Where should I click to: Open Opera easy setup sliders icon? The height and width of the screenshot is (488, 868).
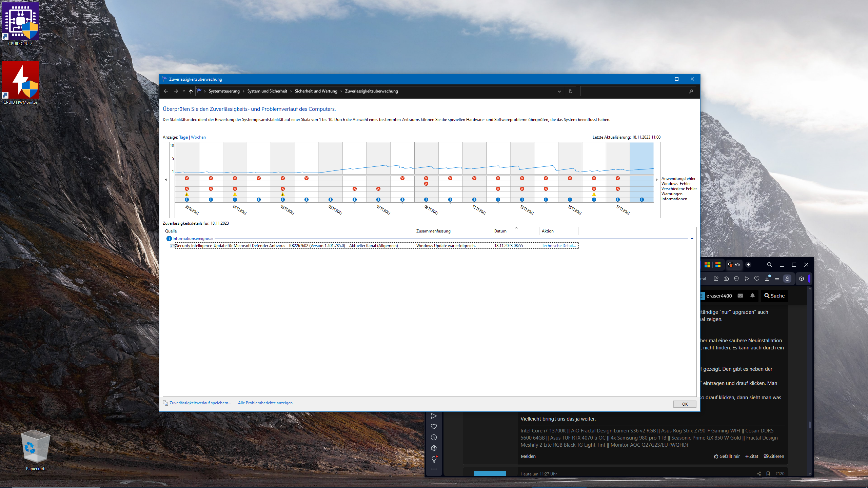click(x=777, y=279)
